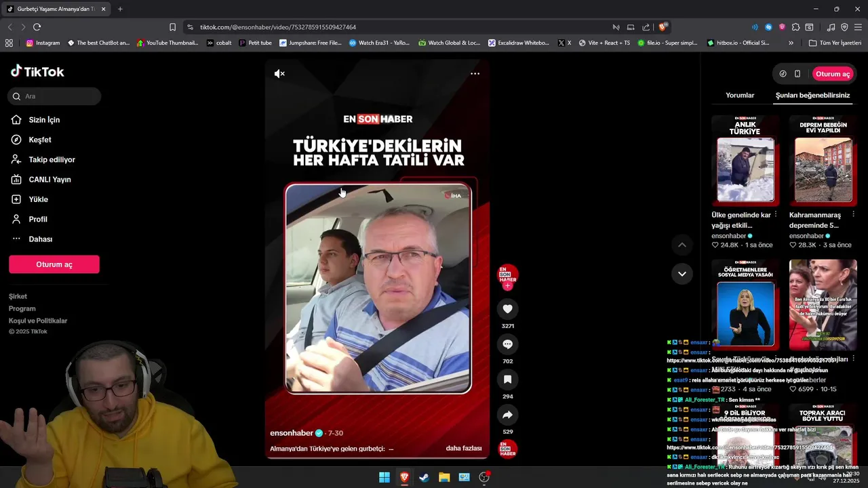
Task: Click the Brave Shields lion icon
Action: pyautogui.click(x=663, y=27)
